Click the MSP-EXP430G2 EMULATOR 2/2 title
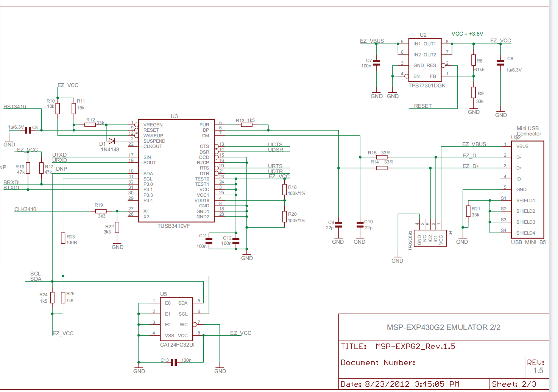The height and width of the screenshot is (392, 558). tap(443, 327)
